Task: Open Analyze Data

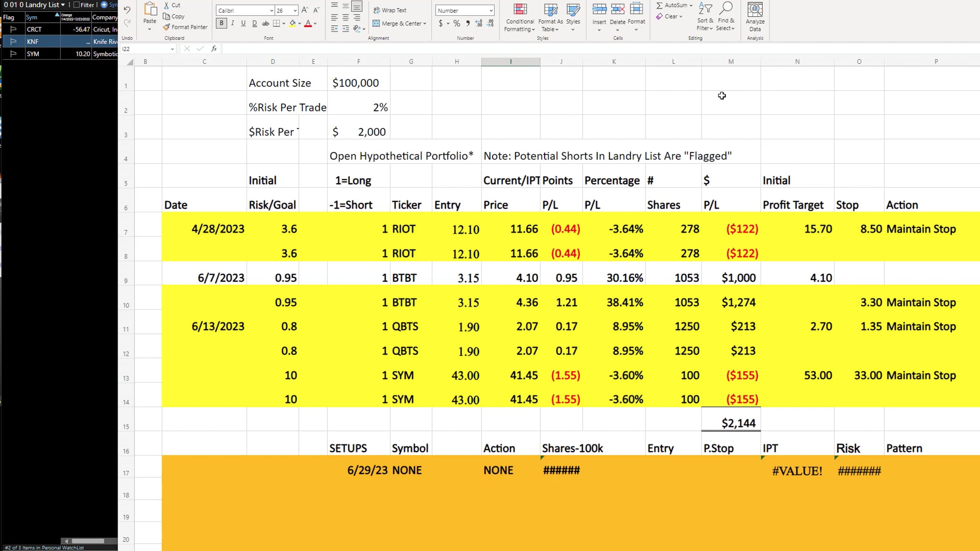Action: click(x=755, y=17)
